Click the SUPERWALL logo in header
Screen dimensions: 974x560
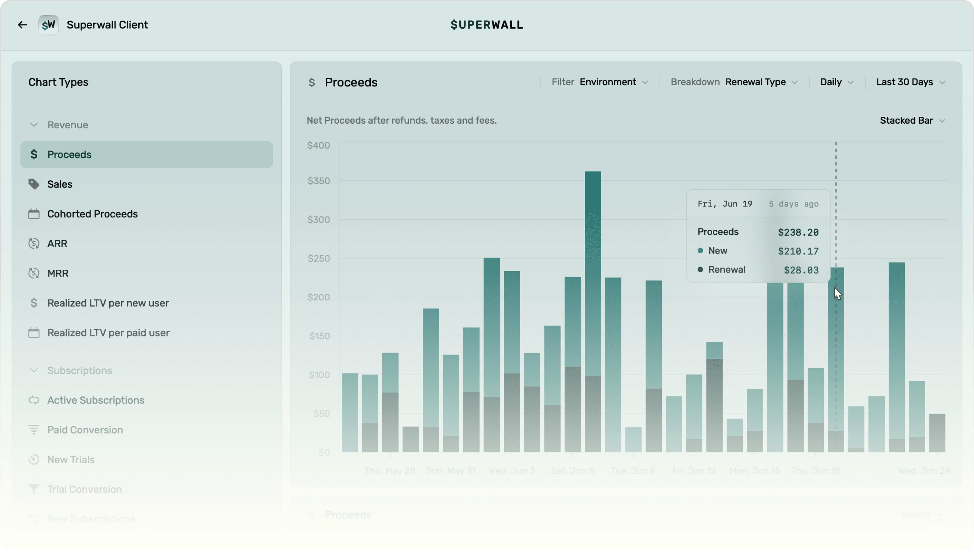point(486,25)
